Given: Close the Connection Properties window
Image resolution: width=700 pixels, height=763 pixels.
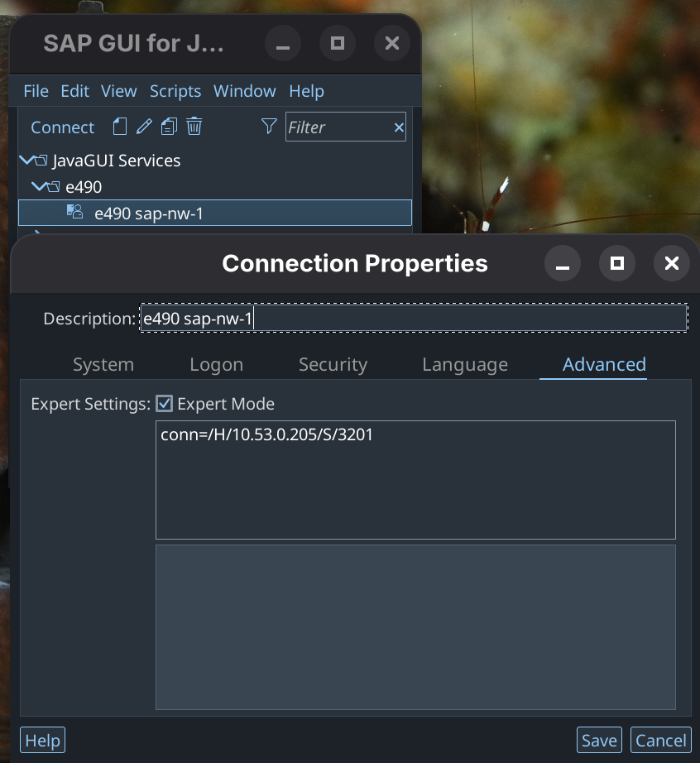Looking at the screenshot, I should (x=672, y=263).
